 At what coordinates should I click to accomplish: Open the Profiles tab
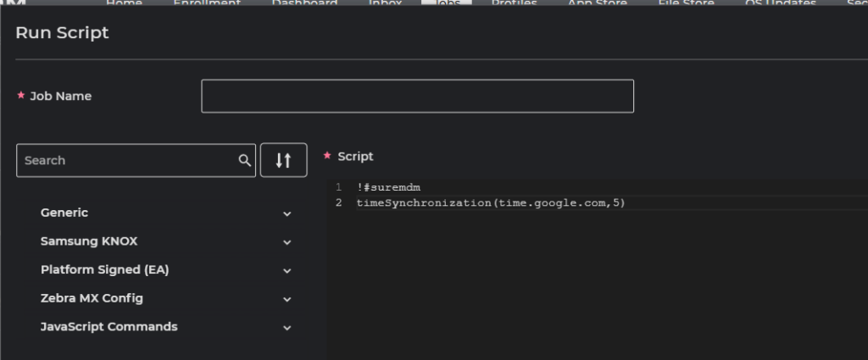[x=515, y=3]
